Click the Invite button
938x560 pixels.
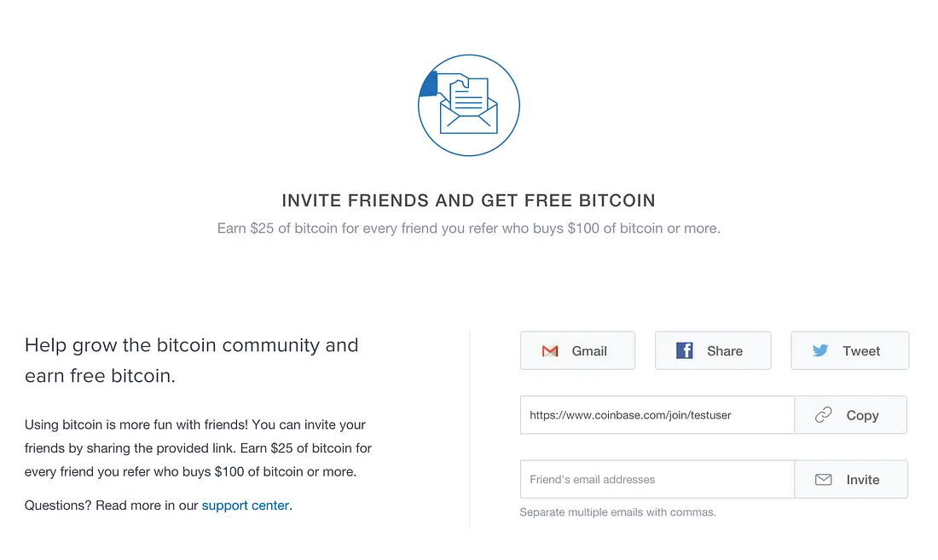click(850, 479)
